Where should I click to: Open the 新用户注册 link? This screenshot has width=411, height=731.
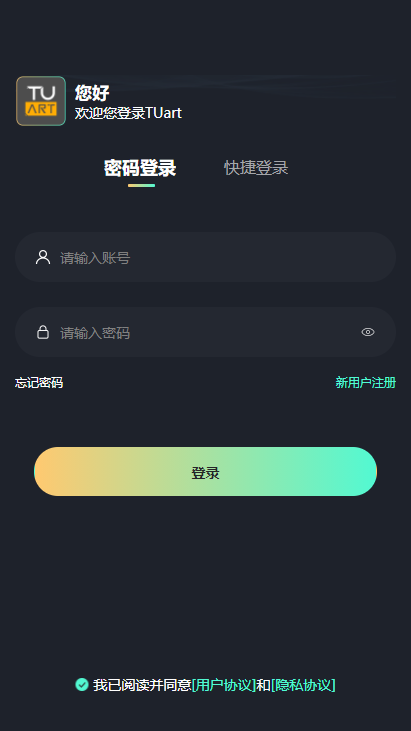click(x=365, y=383)
